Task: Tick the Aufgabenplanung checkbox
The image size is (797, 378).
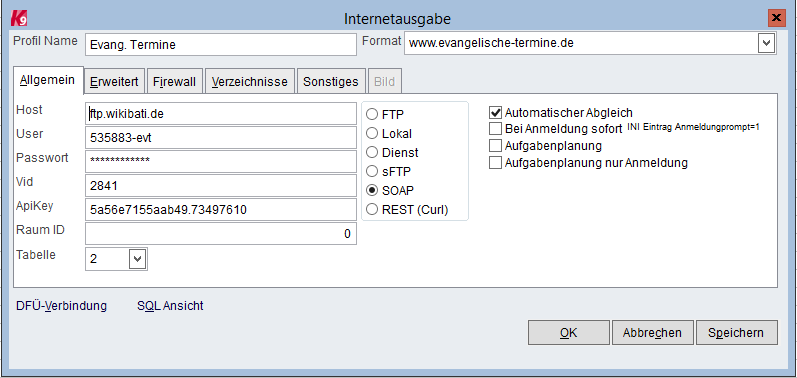Action: click(496, 146)
